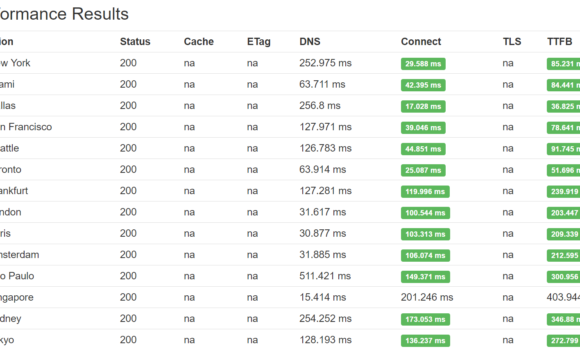This screenshot has width=580, height=360.
Task: Click the 136.237 ms connect badge
Action: pyautogui.click(x=425, y=341)
